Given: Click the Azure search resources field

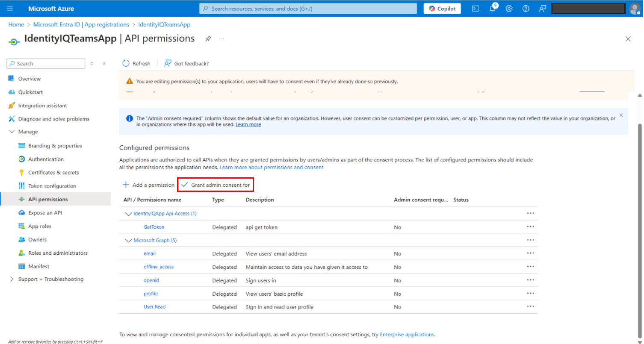Looking at the screenshot, I should pyautogui.click(x=308, y=9).
